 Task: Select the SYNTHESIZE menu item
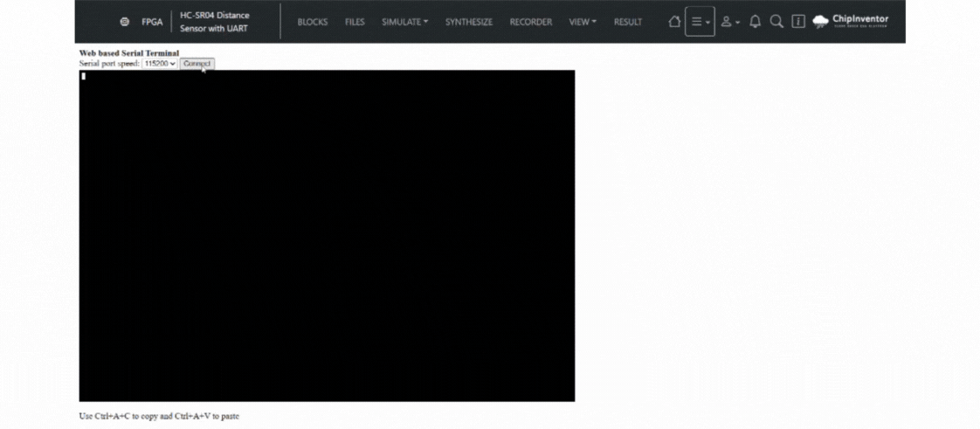point(469,22)
